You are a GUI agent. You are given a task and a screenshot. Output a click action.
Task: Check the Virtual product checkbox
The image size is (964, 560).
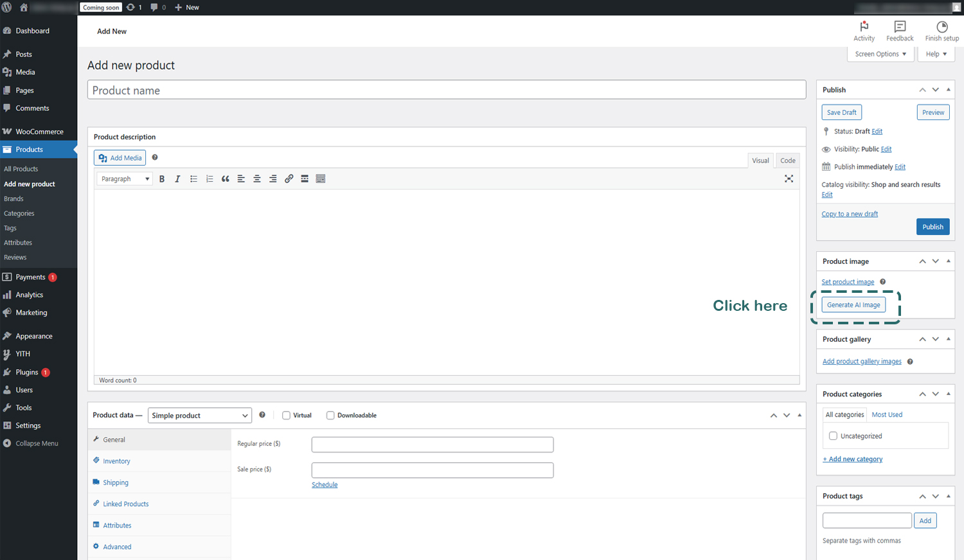[x=286, y=416]
